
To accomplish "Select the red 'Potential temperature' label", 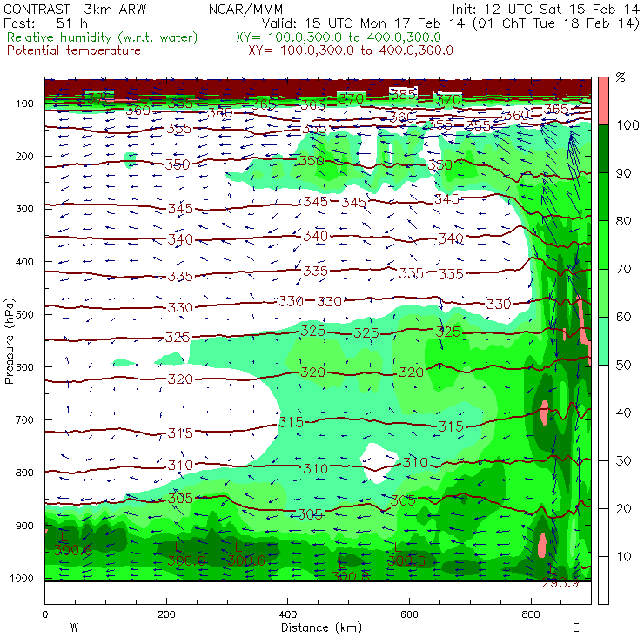I will coord(74,51).
